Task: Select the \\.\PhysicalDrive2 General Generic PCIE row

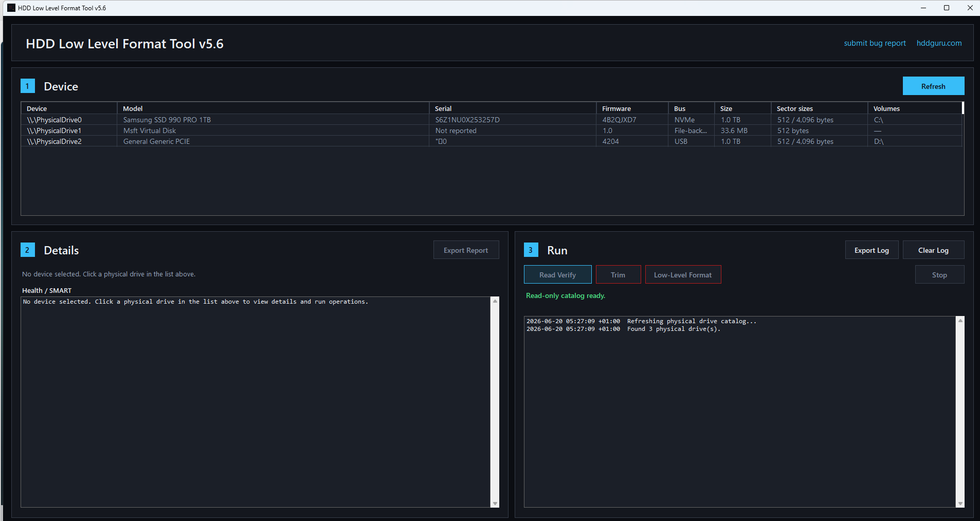Action: point(491,141)
